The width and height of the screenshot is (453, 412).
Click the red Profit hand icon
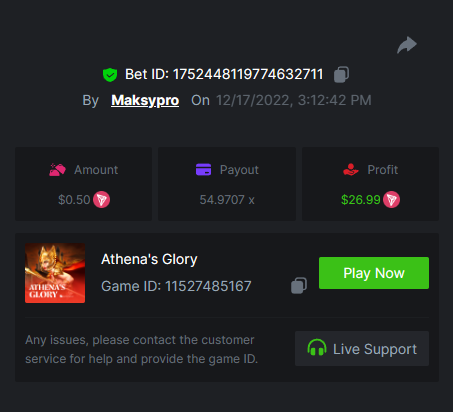tap(351, 169)
